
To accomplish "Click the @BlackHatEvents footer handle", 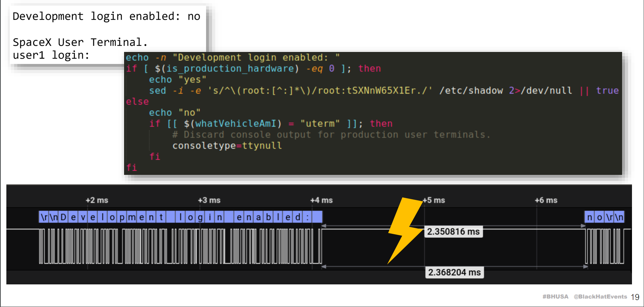I will [600, 297].
